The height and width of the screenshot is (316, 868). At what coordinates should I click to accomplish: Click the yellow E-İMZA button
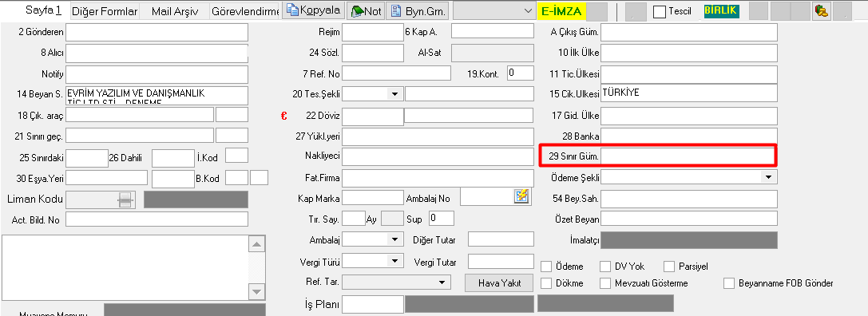click(561, 10)
